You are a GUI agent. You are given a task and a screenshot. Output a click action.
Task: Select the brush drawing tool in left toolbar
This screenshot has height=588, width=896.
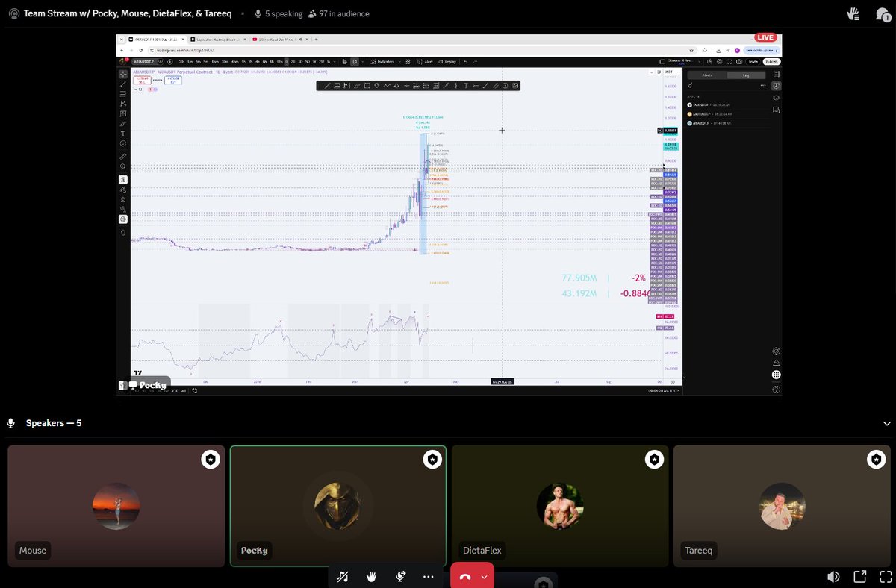coord(122,123)
